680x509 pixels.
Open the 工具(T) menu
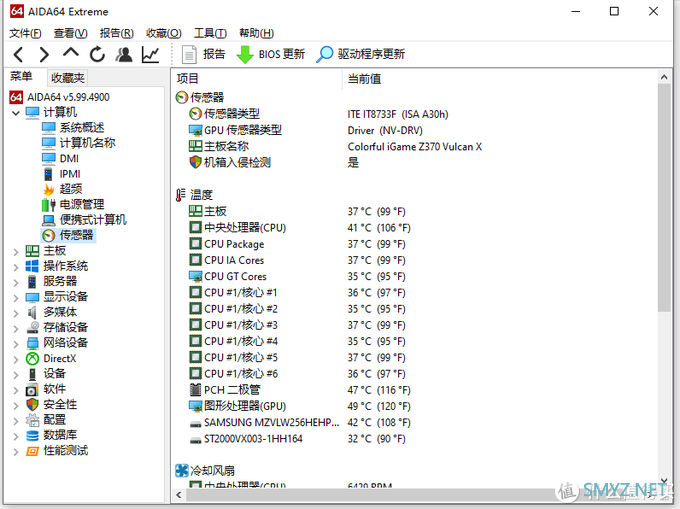(x=210, y=33)
